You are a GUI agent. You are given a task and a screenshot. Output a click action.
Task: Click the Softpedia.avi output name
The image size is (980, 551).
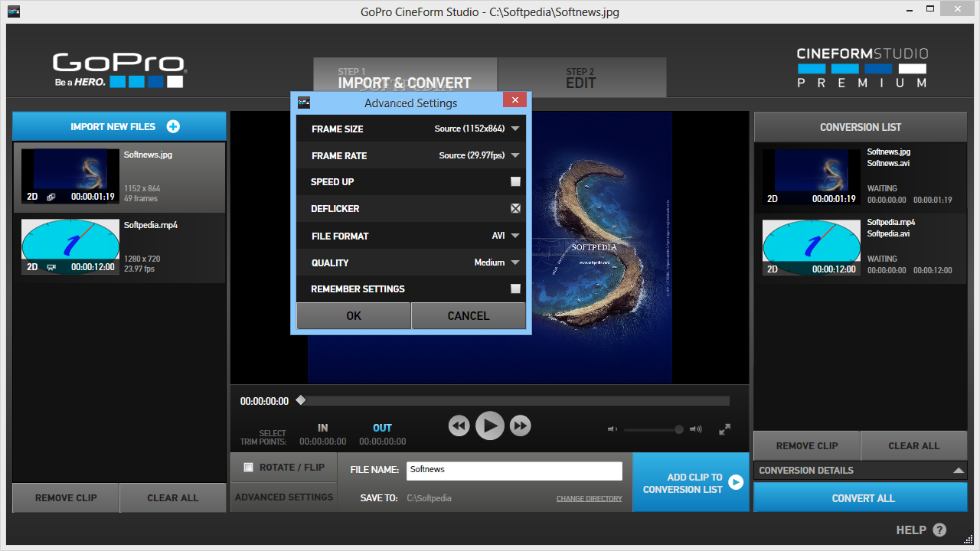click(x=888, y=233)
